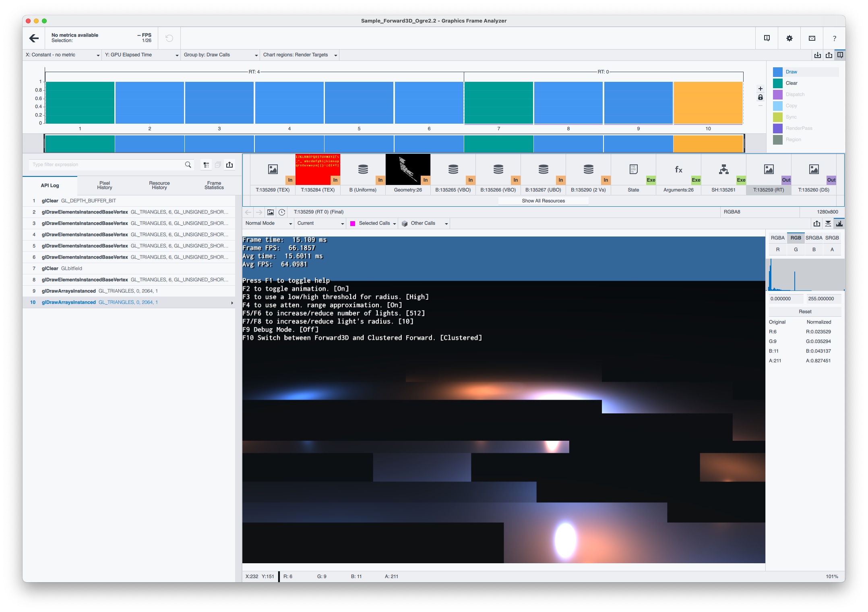The width and height of the screenshot is (868, 612).
Task: Toggle the G channel button
Action: (x=796, y=250)
